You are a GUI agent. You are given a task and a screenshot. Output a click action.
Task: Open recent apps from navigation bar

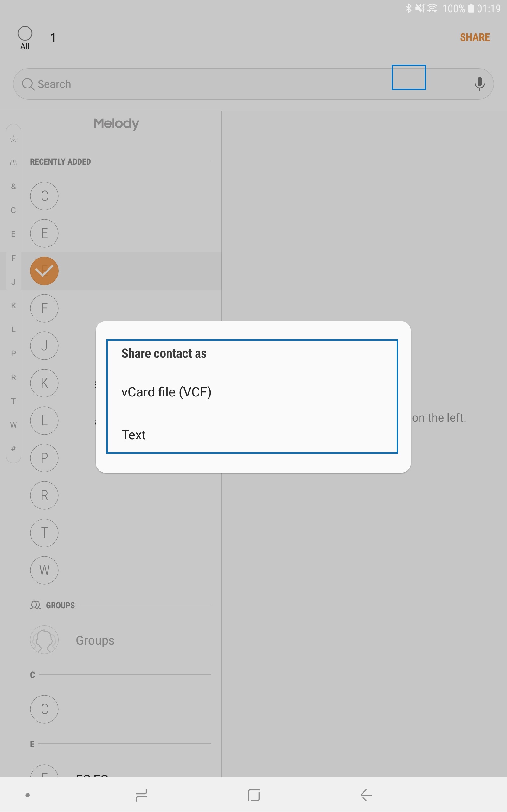(x=141, y=795)
